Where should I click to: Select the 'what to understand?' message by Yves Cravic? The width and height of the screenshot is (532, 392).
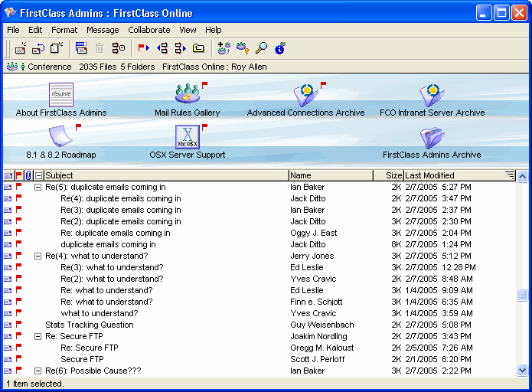coord(100,313)
